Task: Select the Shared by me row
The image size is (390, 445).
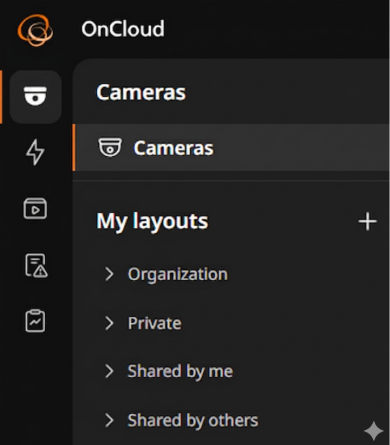Action: coord(231,371)
